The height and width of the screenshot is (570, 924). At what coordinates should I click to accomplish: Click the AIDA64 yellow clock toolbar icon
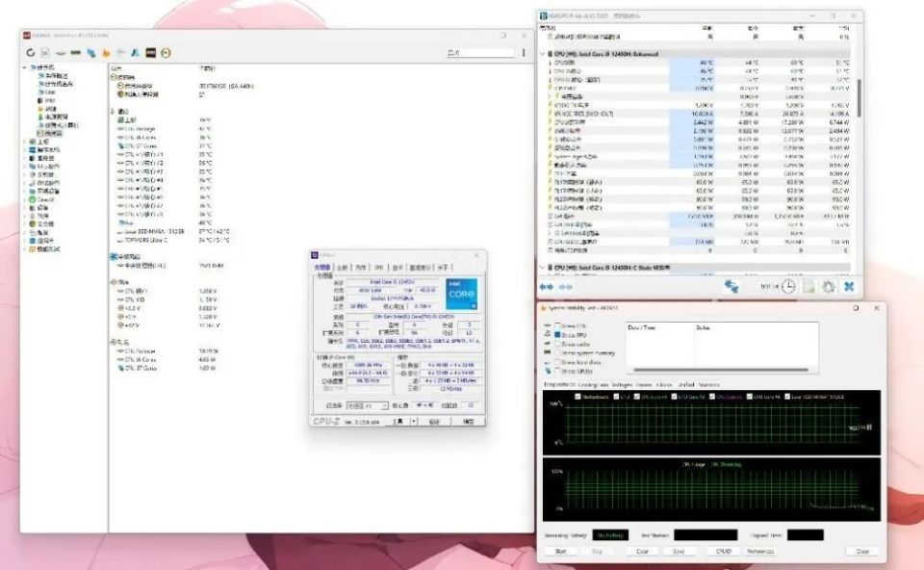pos(167,52)
